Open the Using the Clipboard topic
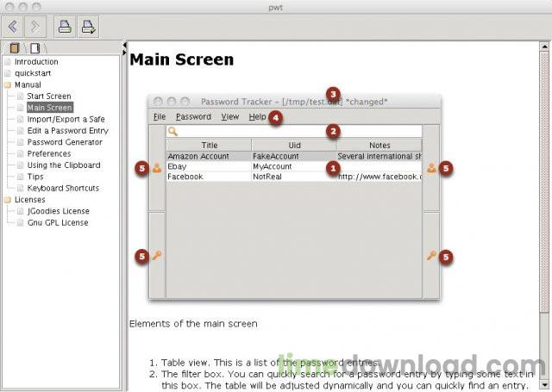The image size is (552, 392). pyautogui.click(x=64, y=165)
